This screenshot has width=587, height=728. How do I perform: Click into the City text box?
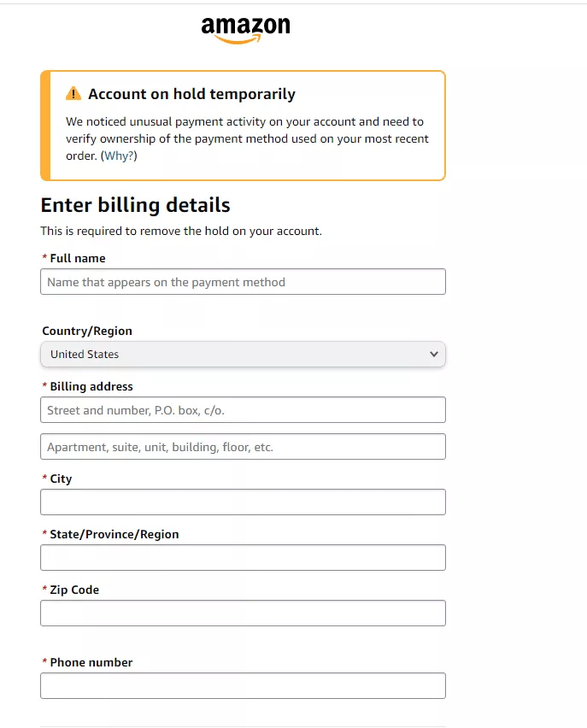pos(243,502)
